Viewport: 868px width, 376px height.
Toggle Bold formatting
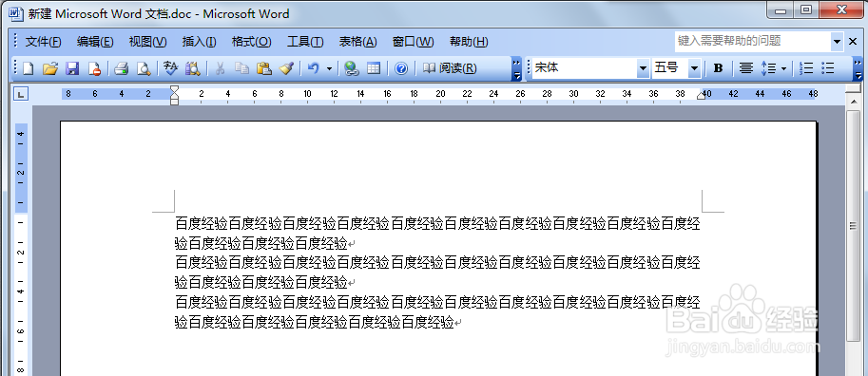[x=718, y=68]
